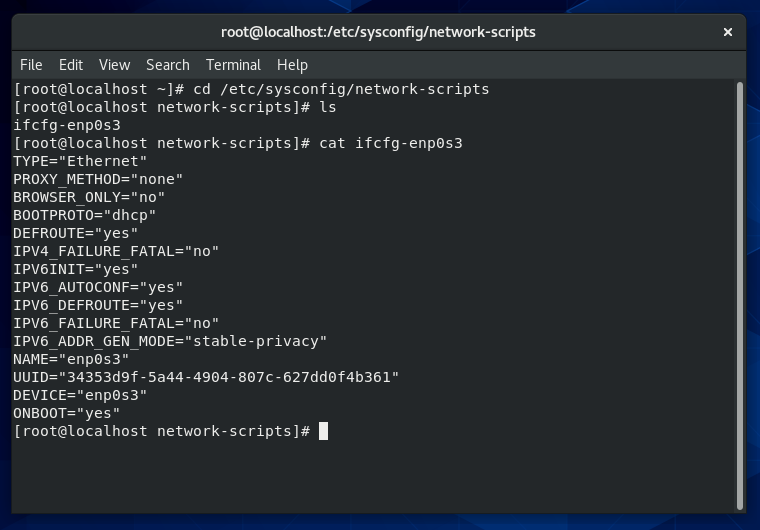Click the UUID value line
The width and height of the screenshot is (760, 530).
[x=206, y=377]
